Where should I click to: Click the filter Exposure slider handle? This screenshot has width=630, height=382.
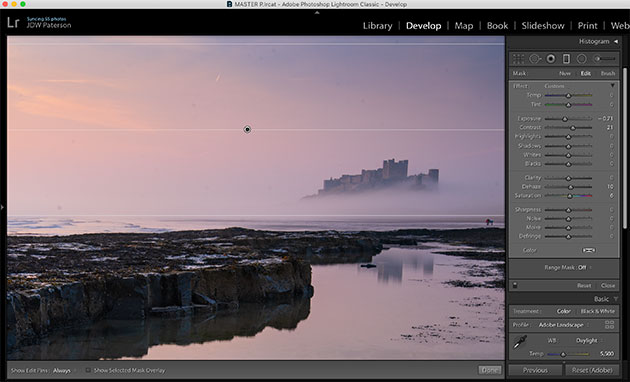tap(565, 119)
